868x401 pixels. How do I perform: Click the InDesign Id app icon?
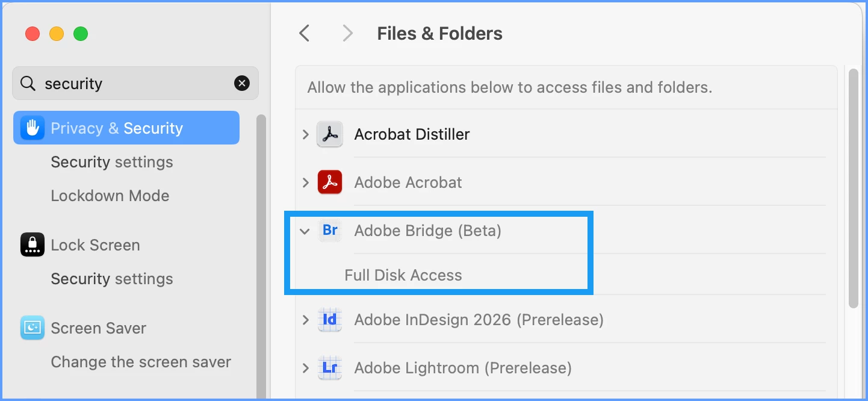(330, 319)
